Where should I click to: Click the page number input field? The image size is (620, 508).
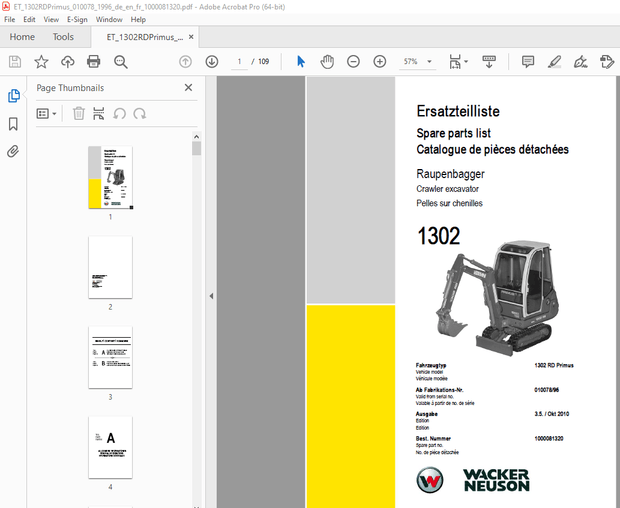pyautogui.click(x=239, y=62)
